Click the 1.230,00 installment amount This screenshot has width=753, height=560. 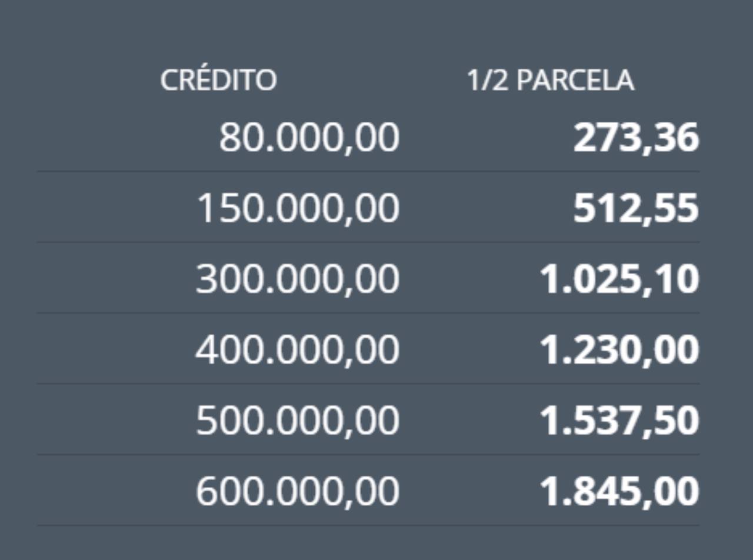619,350
